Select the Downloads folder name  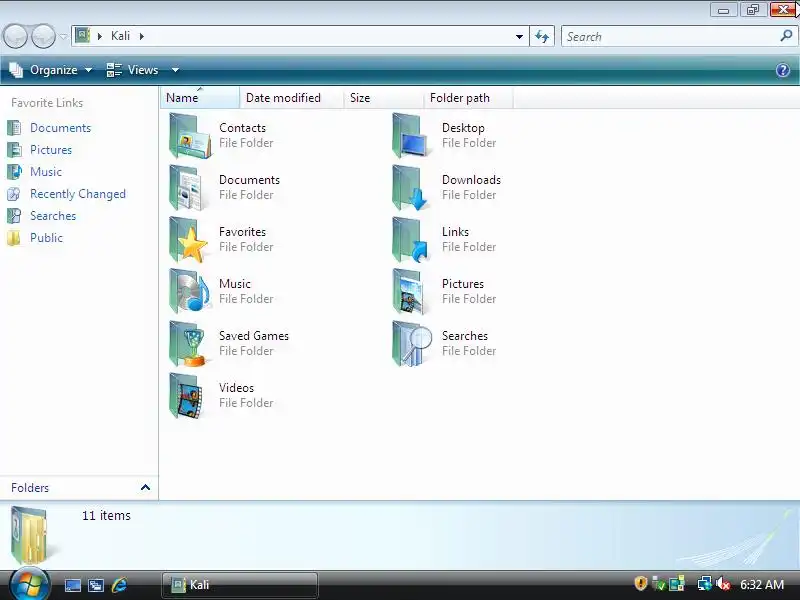[471, 180]
